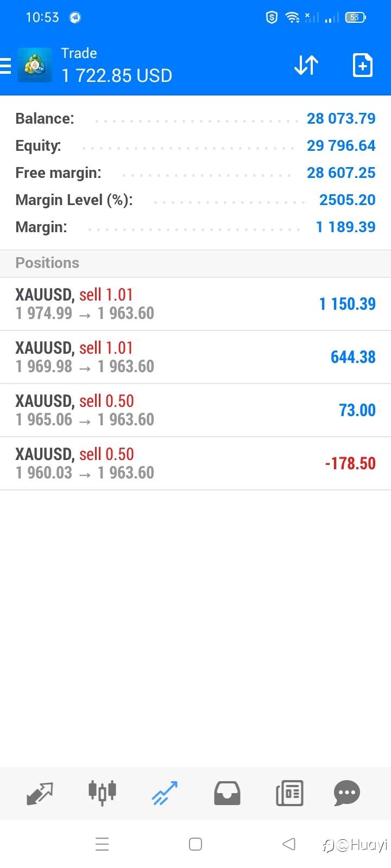The image size is (391, 868).
Task: Select XAUUSD sell position opened at 1965.06
Action: point(195,410)
